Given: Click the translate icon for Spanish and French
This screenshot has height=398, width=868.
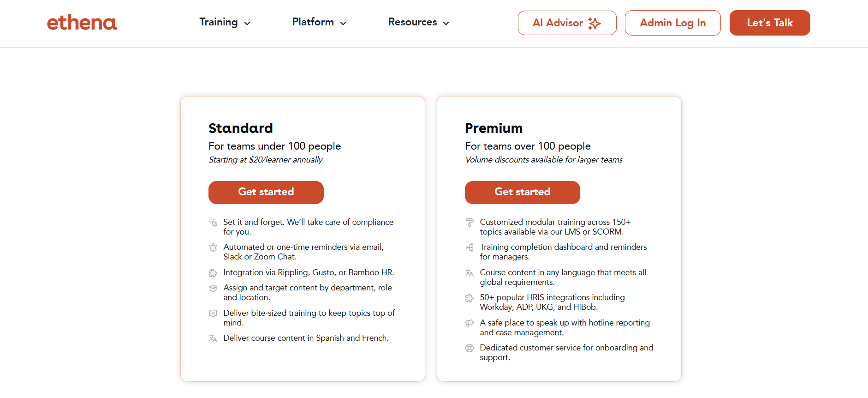Looking at the screenshot, I should (213, 338).
